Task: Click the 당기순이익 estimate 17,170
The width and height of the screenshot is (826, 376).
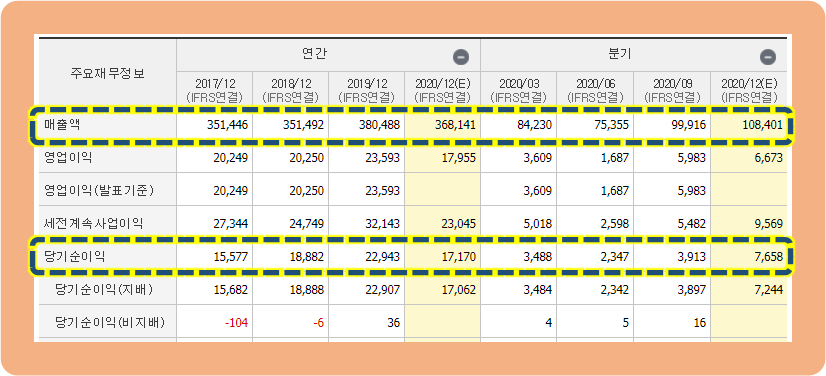Action: (x=458, y=257)
